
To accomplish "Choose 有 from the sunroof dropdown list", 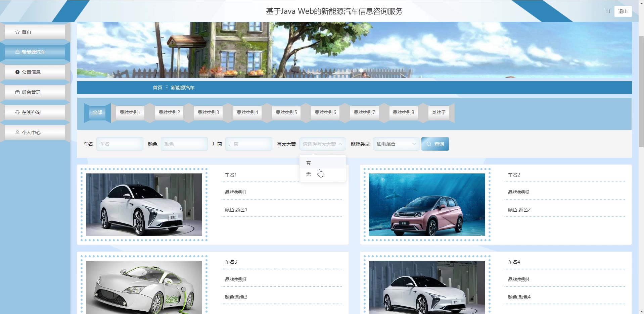I will point(322,163).
